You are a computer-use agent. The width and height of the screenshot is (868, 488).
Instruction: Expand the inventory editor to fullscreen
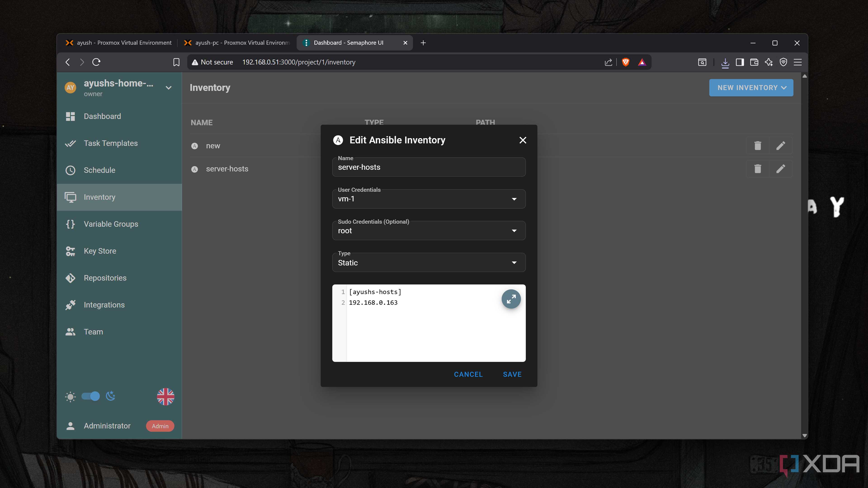tap(511, 299)
